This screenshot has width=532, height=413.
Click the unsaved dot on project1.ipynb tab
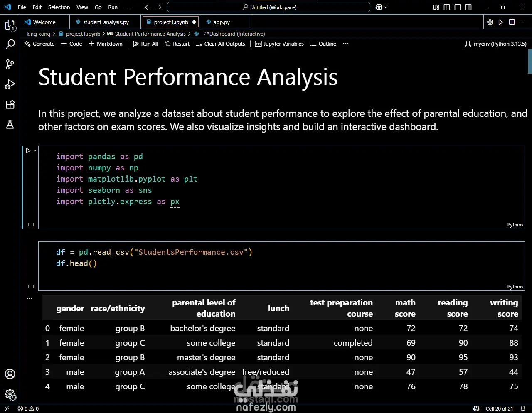click(x=194, y=22)
